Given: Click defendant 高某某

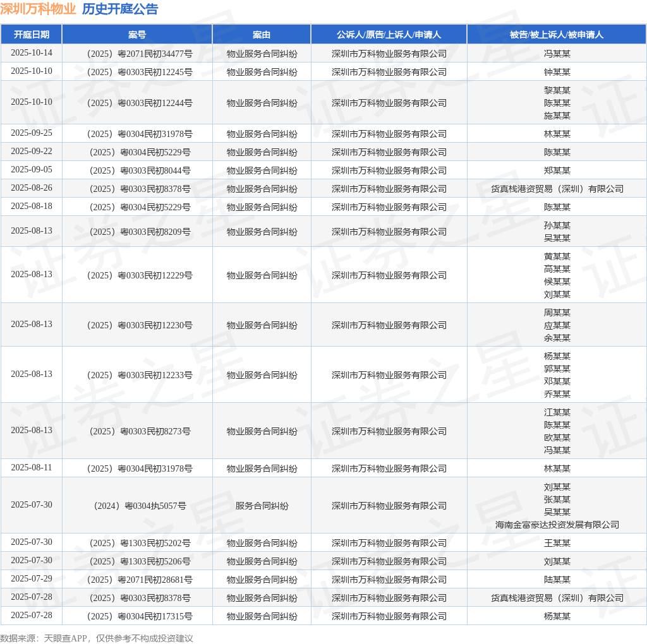Looking at the screenshot, I should (x=557, y=269).
